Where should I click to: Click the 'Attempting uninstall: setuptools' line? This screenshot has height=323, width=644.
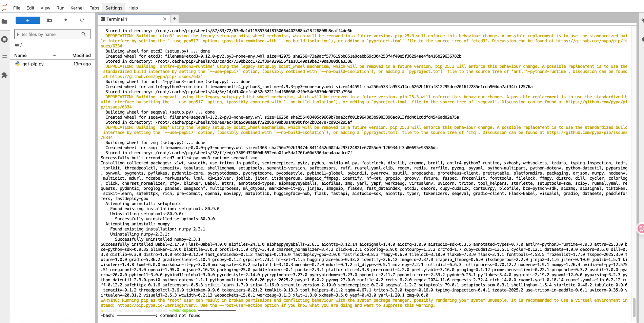tap(143, 204)
